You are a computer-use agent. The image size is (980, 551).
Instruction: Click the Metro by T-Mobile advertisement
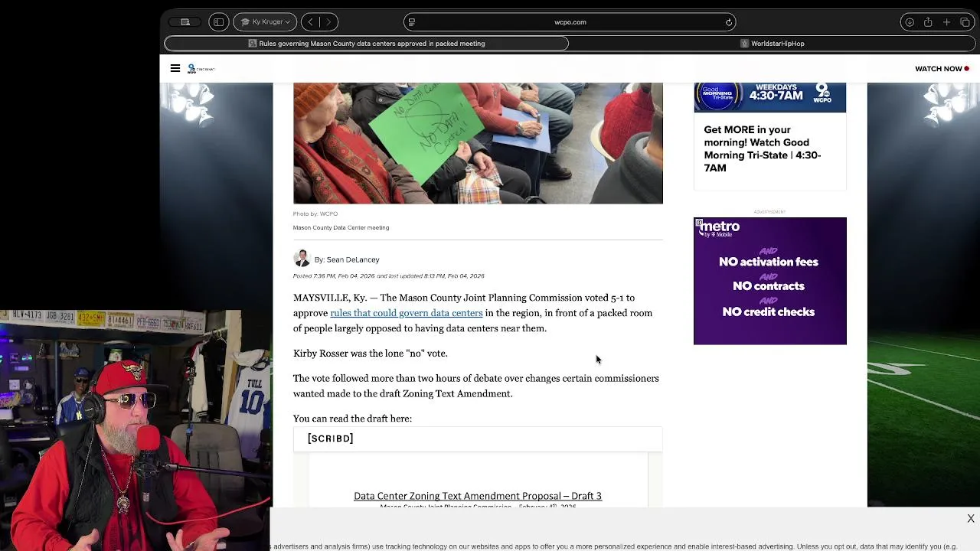click(x=770, y=281)
